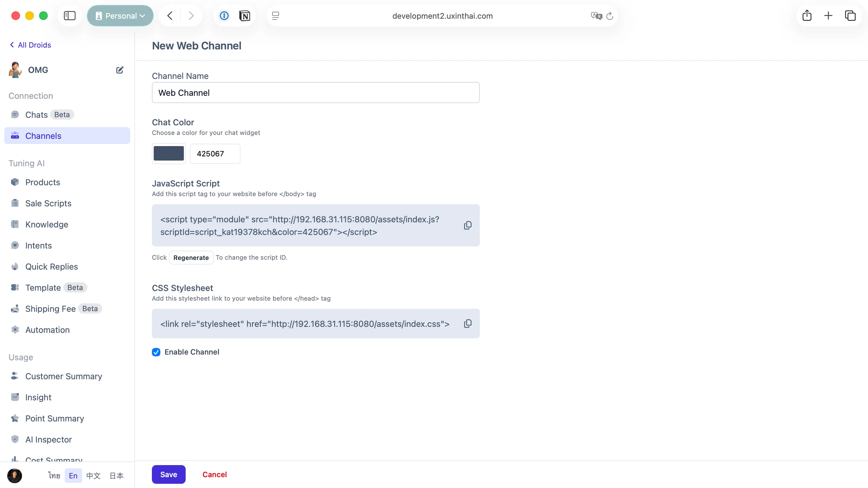Switch language to Thai
This screenshot has height=488, width=868.
pyautogui.click(x=54, y=476)
